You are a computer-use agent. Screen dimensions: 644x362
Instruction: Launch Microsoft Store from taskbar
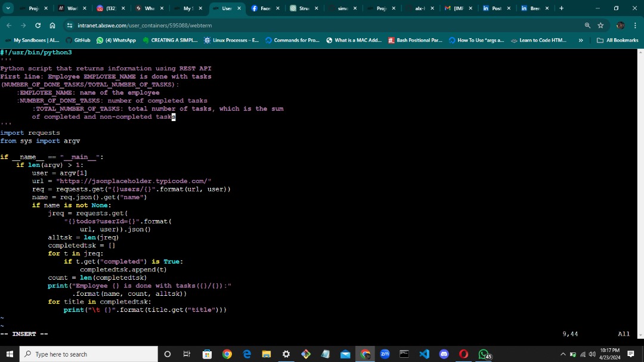pos(207,354)
